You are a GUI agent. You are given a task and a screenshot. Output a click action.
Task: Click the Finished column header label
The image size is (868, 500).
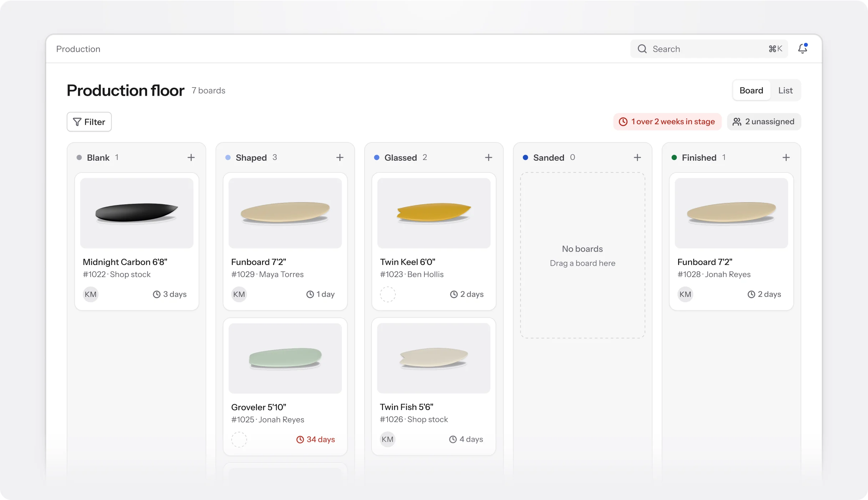(x=699, y=157)
